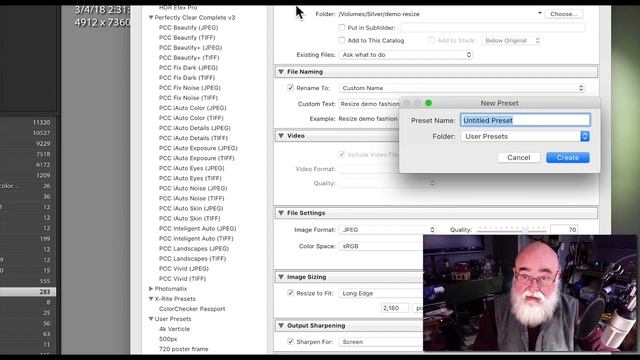Click the 555 count row in left panel
The width and height of the screenshot is (640, 360).
tap(45, 281)
